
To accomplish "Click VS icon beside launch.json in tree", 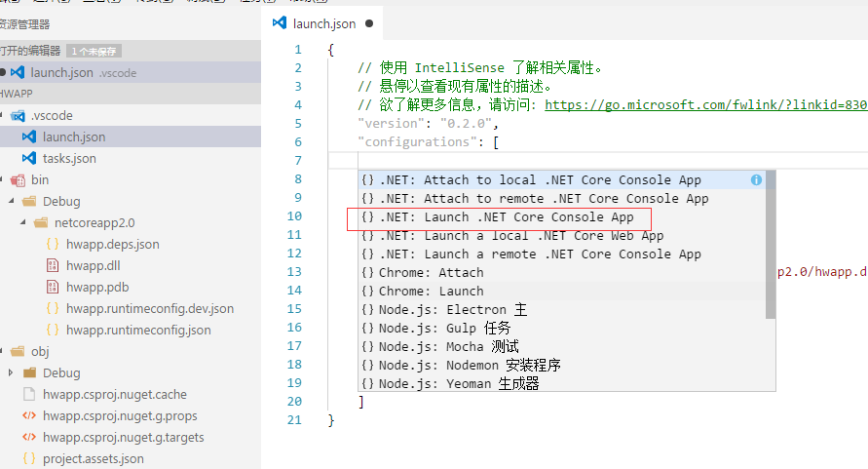I will click(x=29, y=137).
